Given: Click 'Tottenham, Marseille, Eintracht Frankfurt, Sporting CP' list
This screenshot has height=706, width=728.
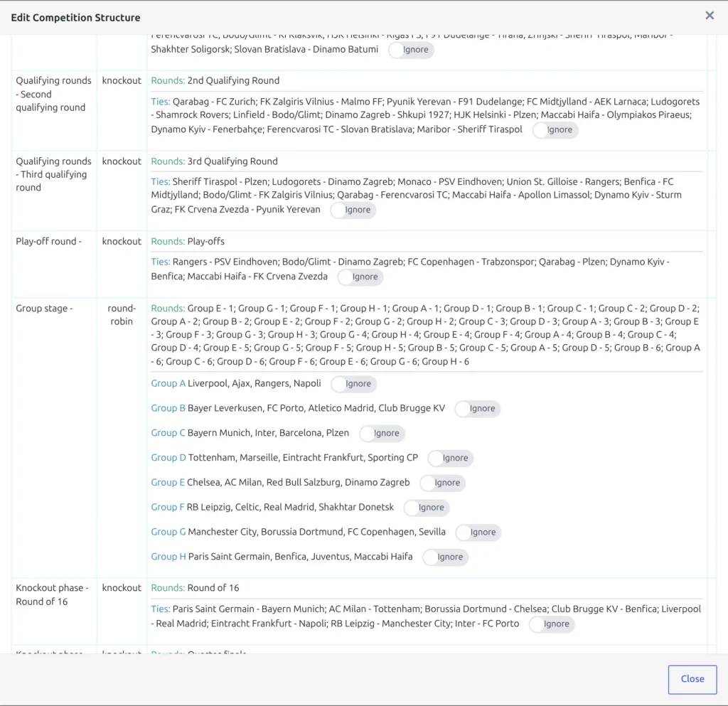Looking at the screenshot, I should [x=303, y=457].
